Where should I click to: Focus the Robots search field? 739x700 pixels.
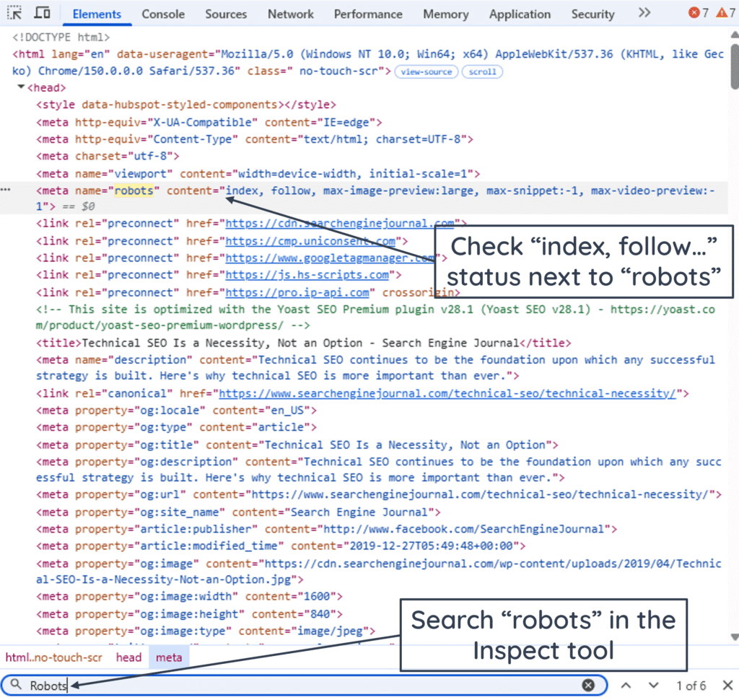click(x=304, y=685)
